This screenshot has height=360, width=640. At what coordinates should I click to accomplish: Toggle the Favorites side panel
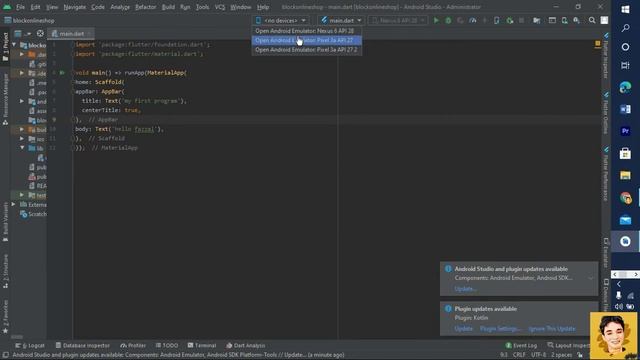(5, 316)
